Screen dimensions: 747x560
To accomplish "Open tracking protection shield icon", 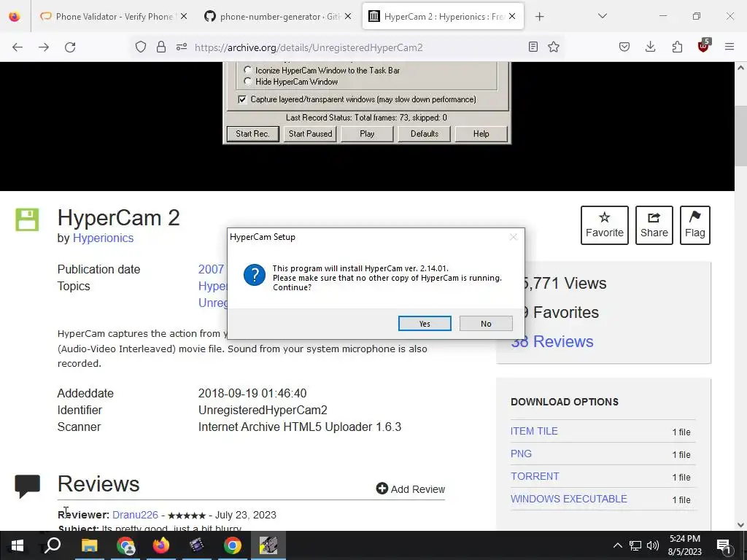I will click(x=141, y=47).
